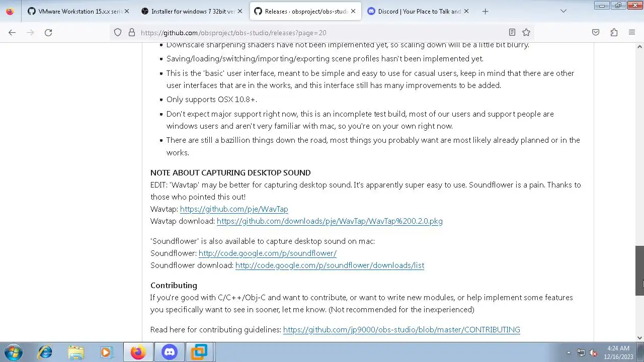Click the vertical scrollbar thumb

(x=639, y=270)
